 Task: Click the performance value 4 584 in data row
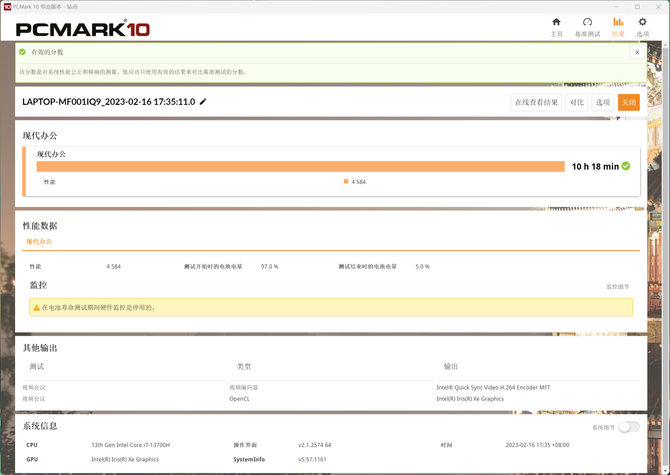(x=114, y=267)
